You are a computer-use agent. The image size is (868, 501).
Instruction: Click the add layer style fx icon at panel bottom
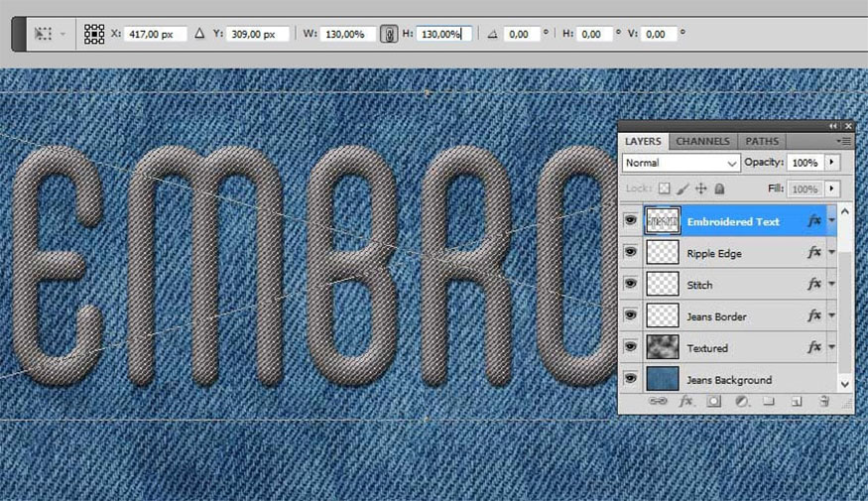coord(685,402)
